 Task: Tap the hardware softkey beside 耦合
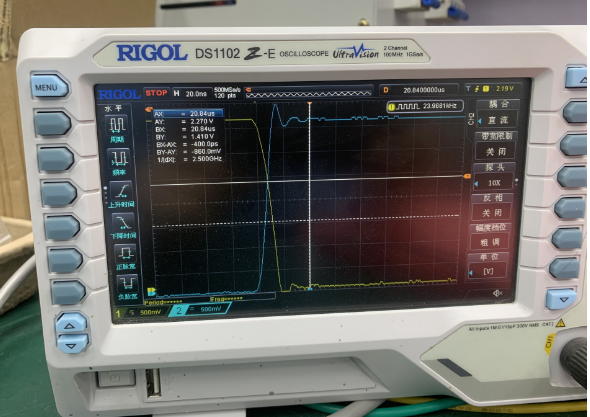[576, 112]
